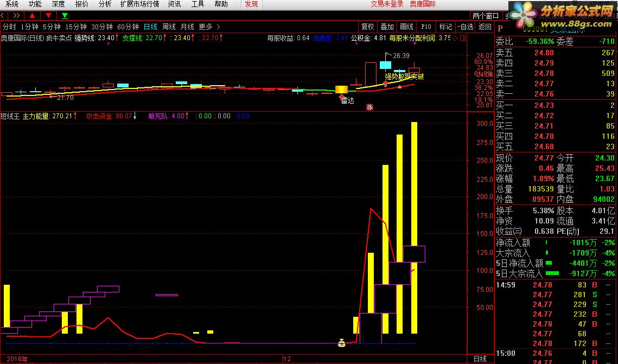Expand the 更多 periods list
Screen dimensions: 618x364
coord(209,27)
